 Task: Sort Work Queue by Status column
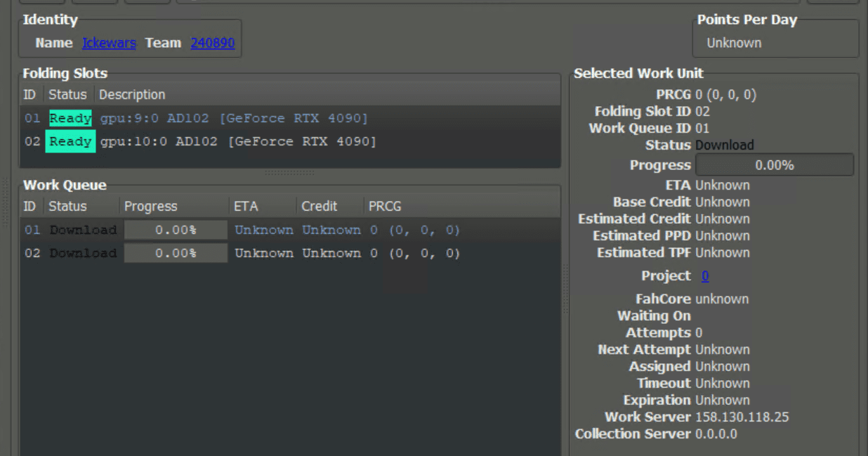tap(67, 207)
